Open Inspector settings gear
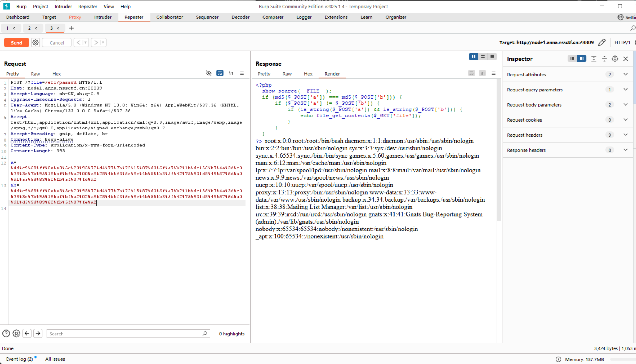This screenshot has height=364, width=636. [x=615, y=59]
